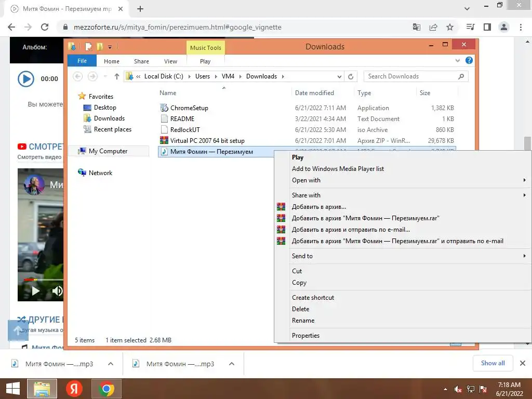Click Show all downloads button

(493, 363)
